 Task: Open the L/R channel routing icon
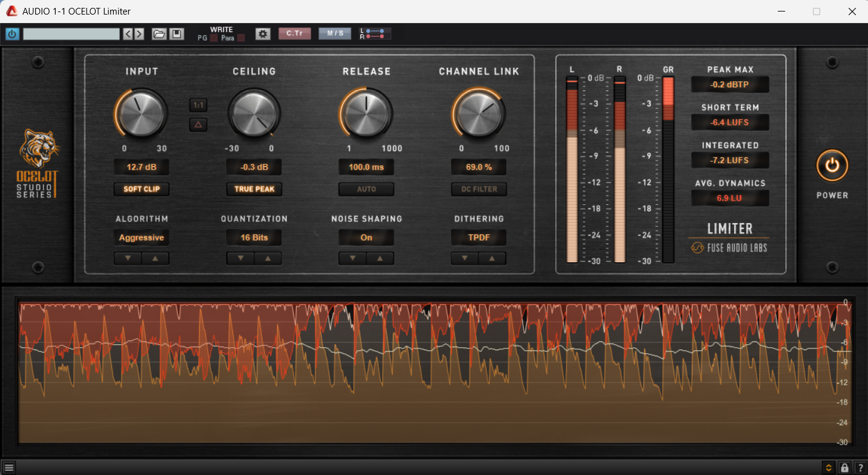(375, 34)
